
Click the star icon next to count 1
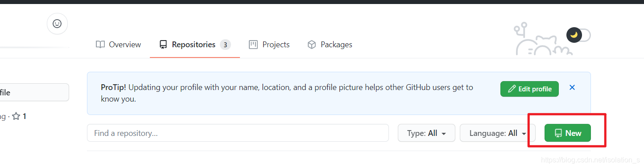pyautogui.click(x=16, y=116)
